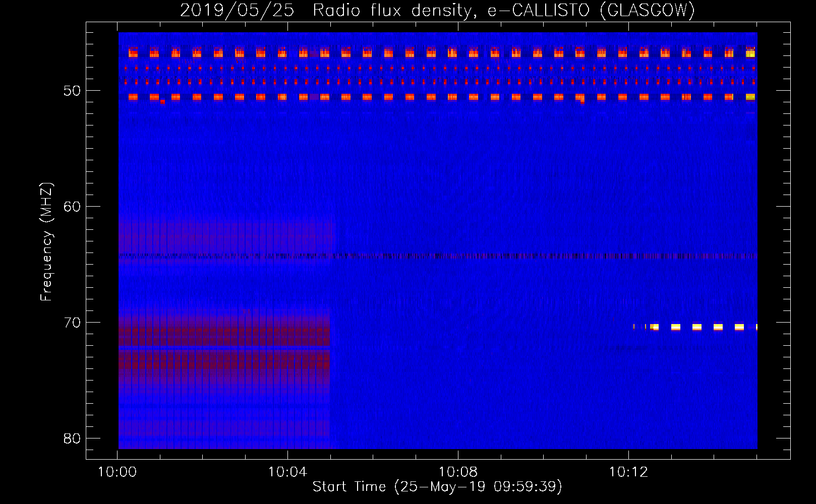Image resolution: width=816 pixels, height=504 pixels.
Task: Click the 60 frequency tick label
Action: (x=72, y=207)
